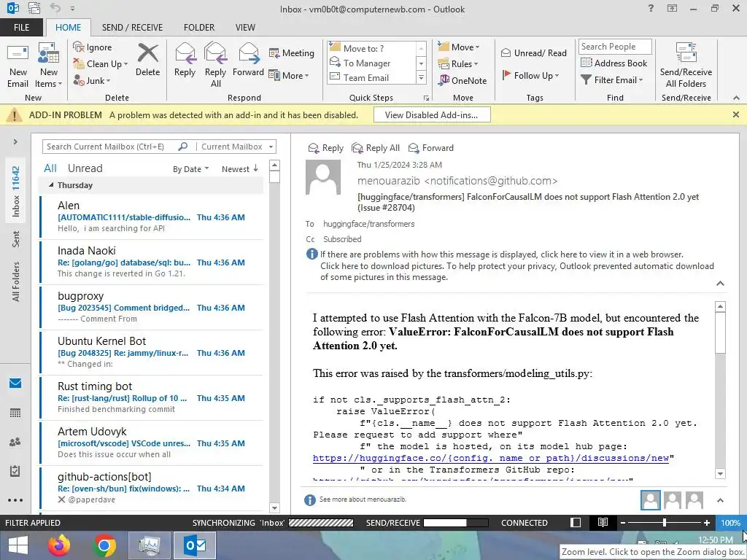Click Forward in the reading pane
Image resolution: width=747 pixels, height=560 pixels.
pos(430,148)
